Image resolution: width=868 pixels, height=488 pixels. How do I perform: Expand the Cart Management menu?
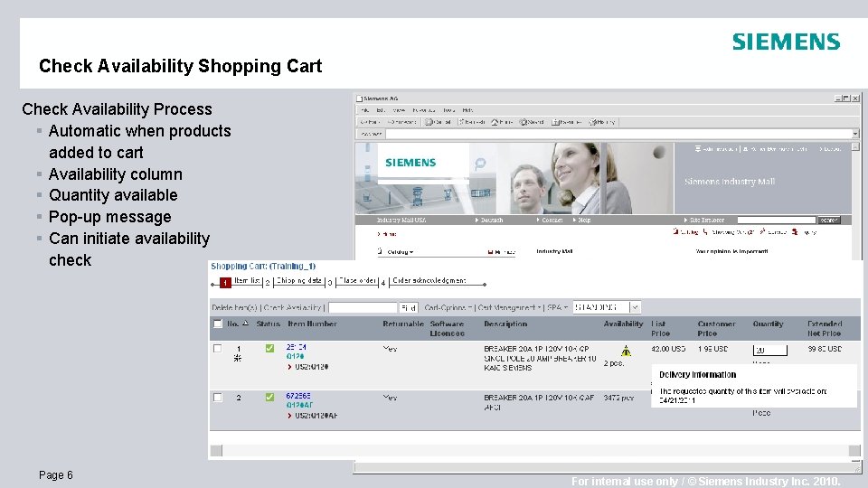(x=509, y=307)
